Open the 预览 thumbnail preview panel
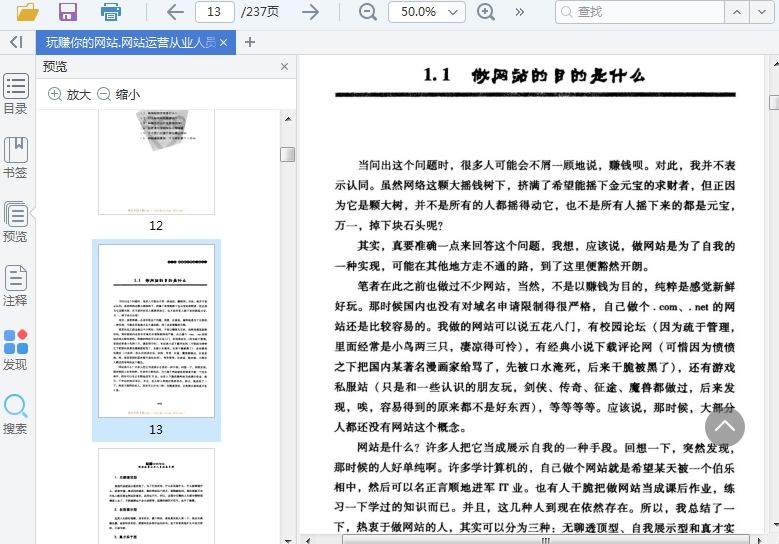 (x=15, y=222)
